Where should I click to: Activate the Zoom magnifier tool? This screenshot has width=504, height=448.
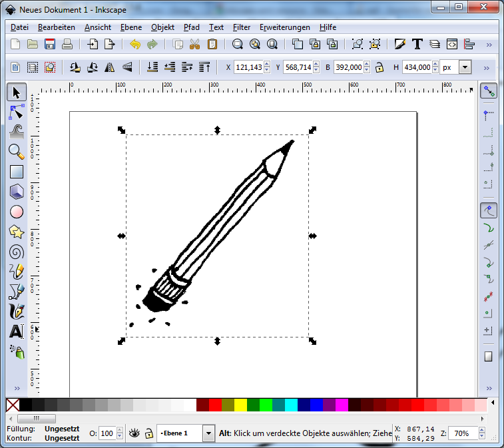[17, 152]
